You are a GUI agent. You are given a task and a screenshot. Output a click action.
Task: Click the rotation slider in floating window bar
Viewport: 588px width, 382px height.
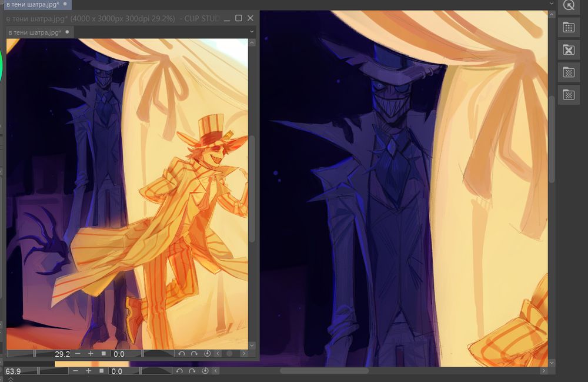point(159,354)
